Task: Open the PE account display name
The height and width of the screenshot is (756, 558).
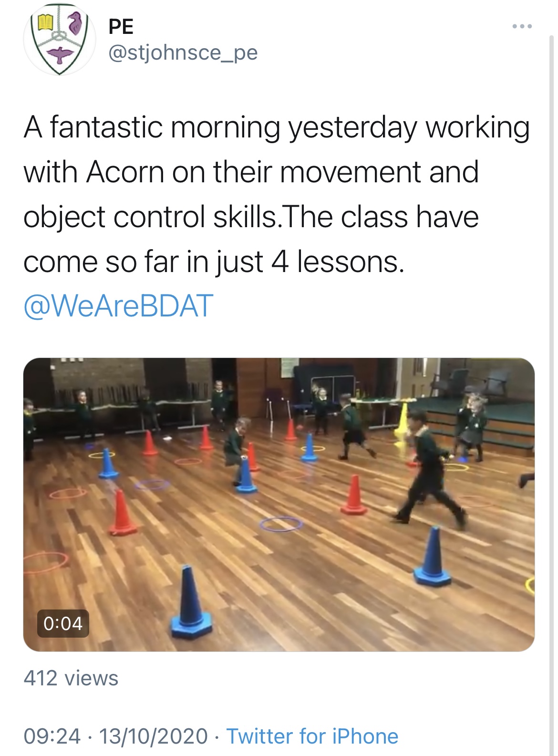Action: [x=121, y=26]
